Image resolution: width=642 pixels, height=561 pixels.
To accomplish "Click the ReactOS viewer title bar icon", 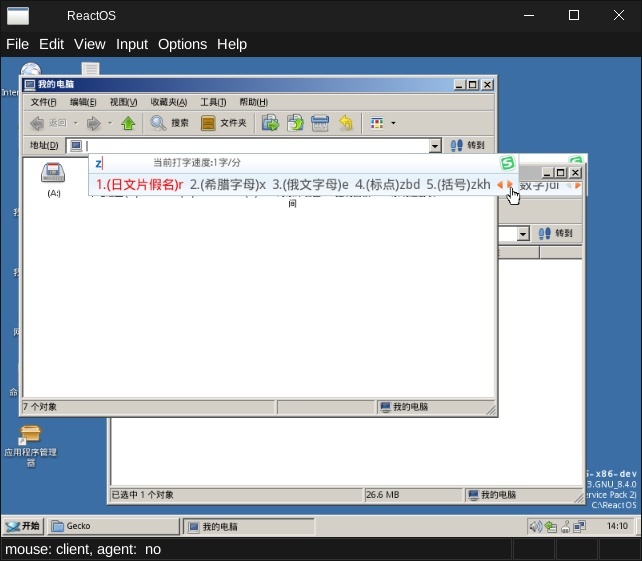I will (18, 16).
